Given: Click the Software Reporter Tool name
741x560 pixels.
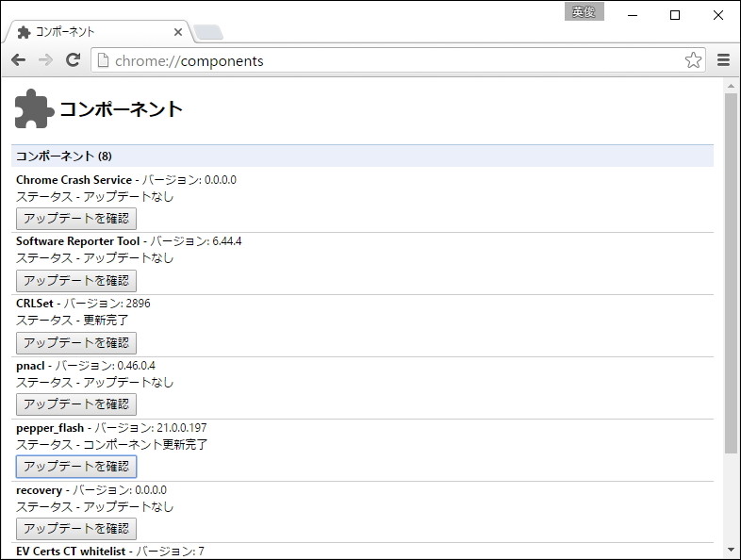Looking at the screenshot, I should pyautogui.click(x=78, y=241).
